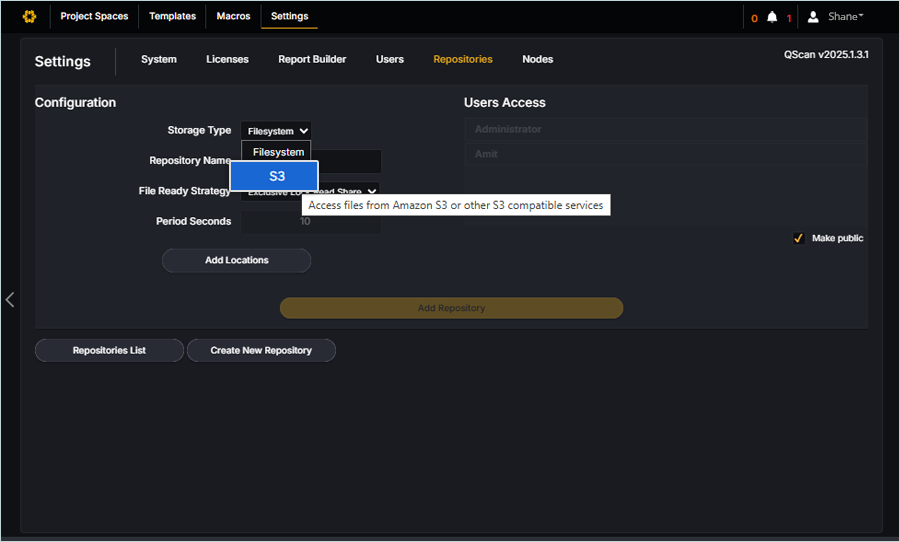Click the Add Locations button
This screenshot has height=542, width=900.
click(236, 261)
